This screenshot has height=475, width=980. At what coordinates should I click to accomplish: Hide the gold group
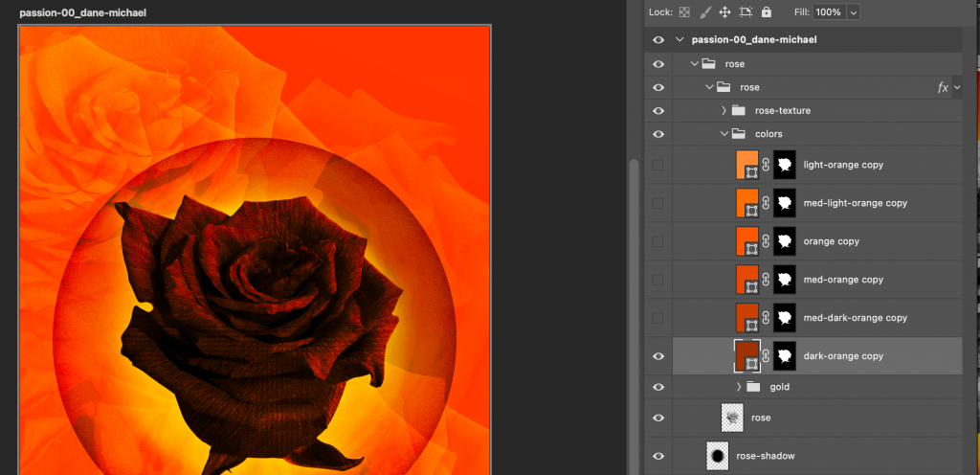(658, 387)
